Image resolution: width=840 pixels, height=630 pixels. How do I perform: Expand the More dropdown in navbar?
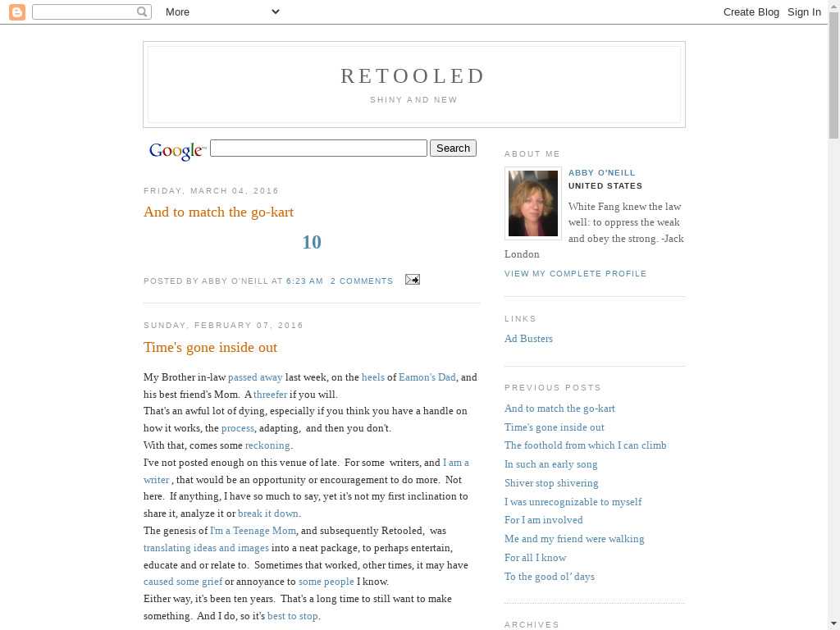tap(222, 11)
